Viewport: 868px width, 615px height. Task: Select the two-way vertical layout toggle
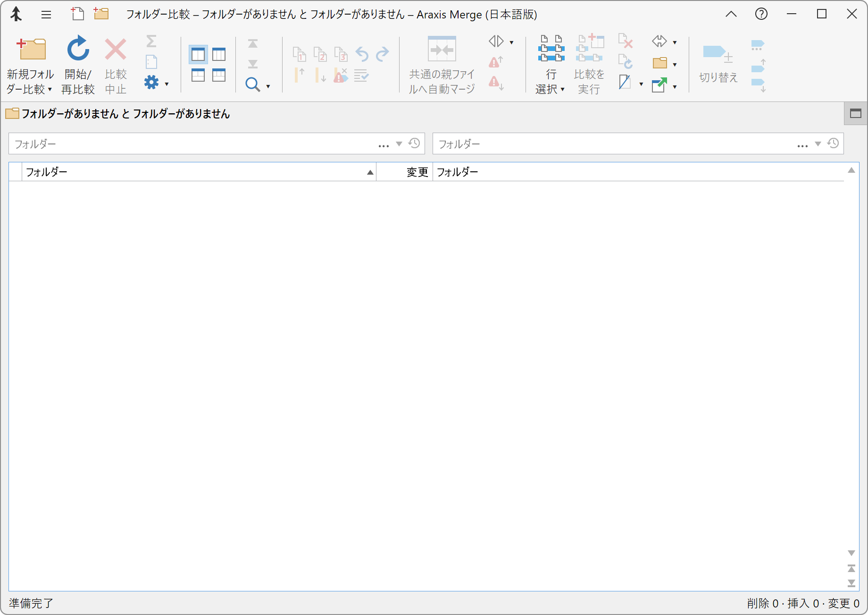[198, 55]
